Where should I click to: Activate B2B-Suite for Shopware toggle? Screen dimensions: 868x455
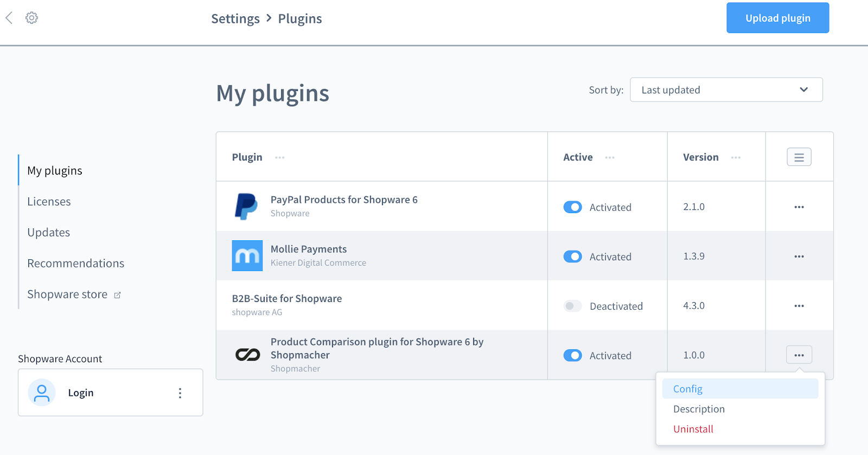point(572,306)
